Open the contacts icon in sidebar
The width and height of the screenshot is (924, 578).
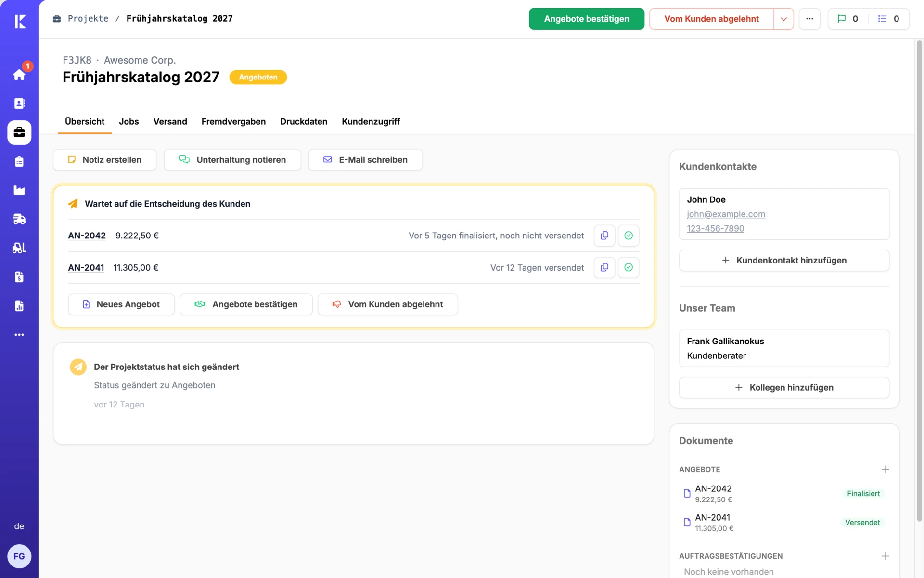pos(19,104)
